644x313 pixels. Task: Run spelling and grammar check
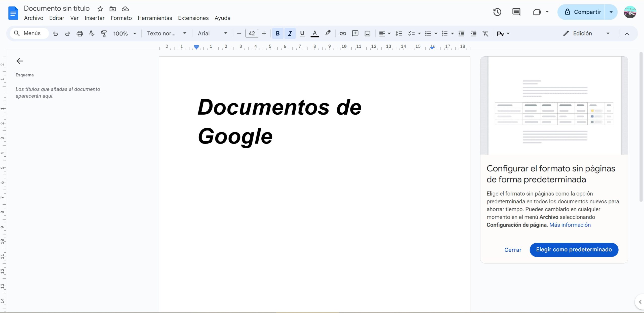[92, 33]
